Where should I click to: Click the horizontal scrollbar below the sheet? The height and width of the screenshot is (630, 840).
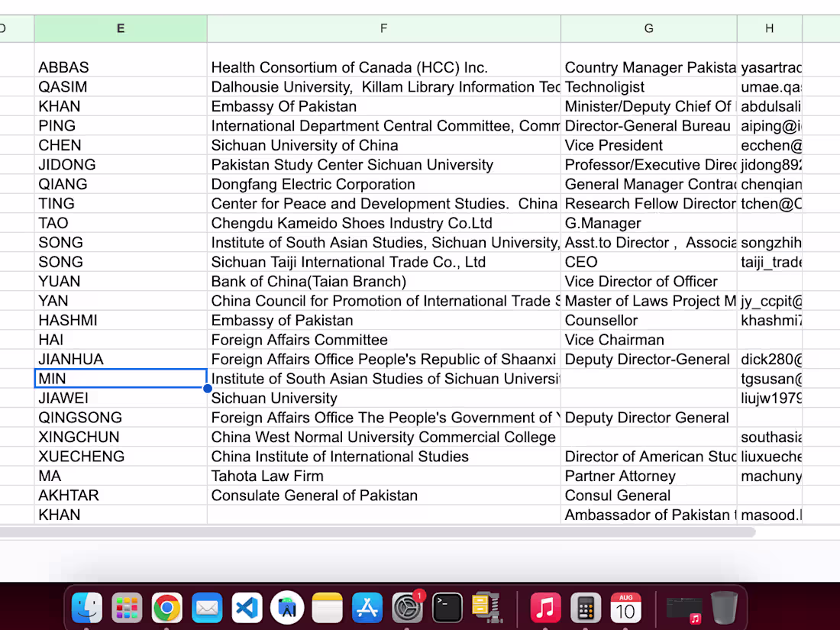click(377, 532)
